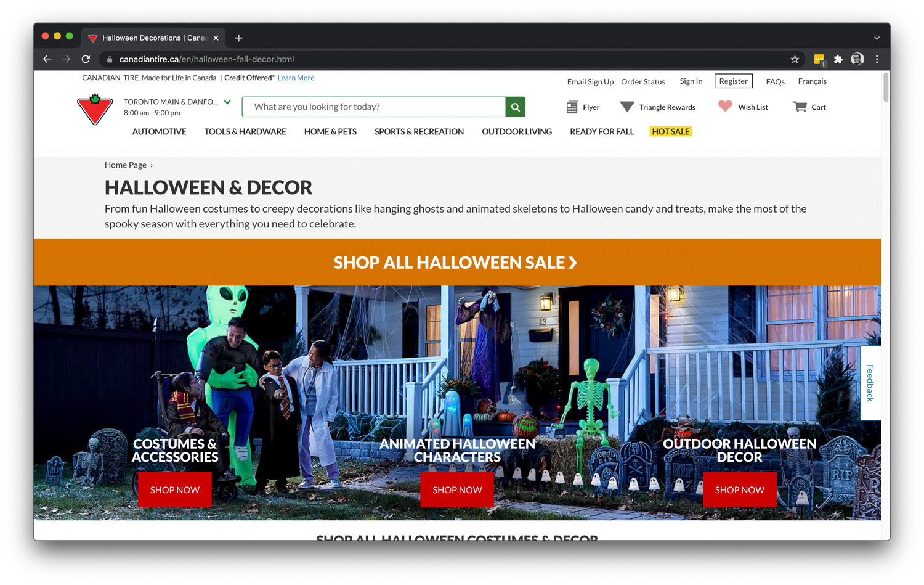924x585 pixels.
Task: Open the Chrome profile avatar
Action: pos(857,59)
